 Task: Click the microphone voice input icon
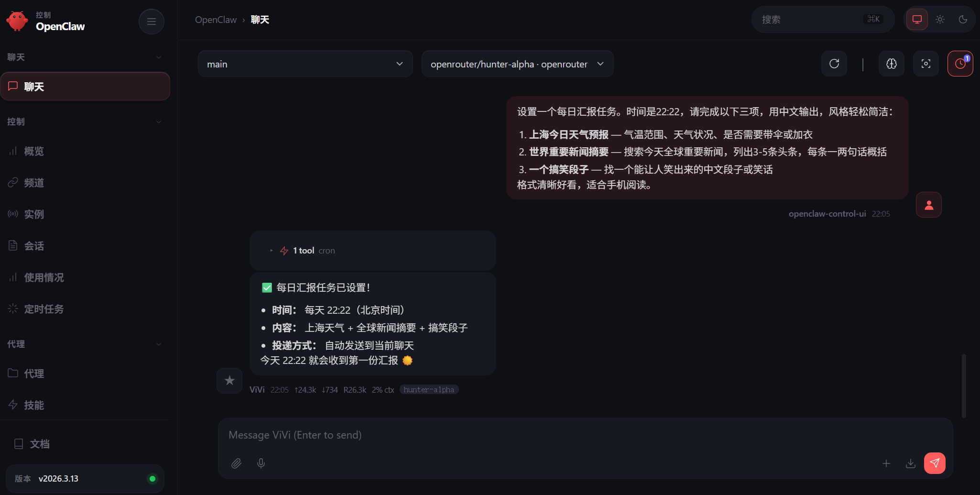tap(261, 463)
